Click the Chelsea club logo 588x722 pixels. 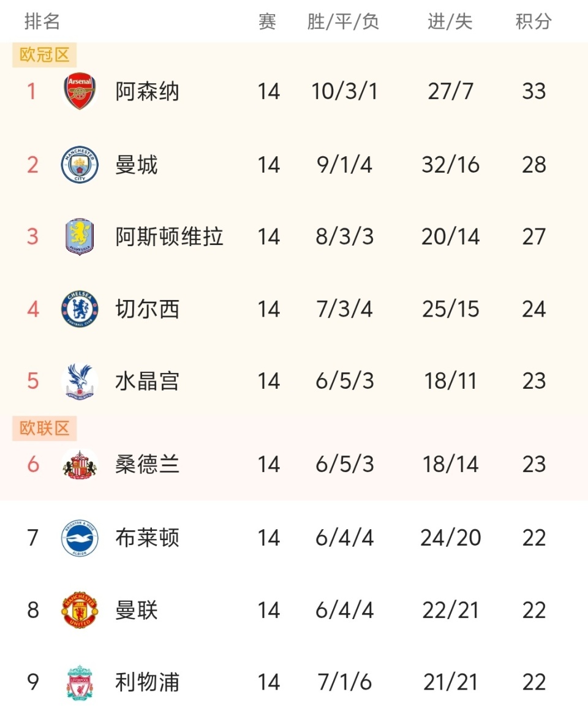(80, 309)
